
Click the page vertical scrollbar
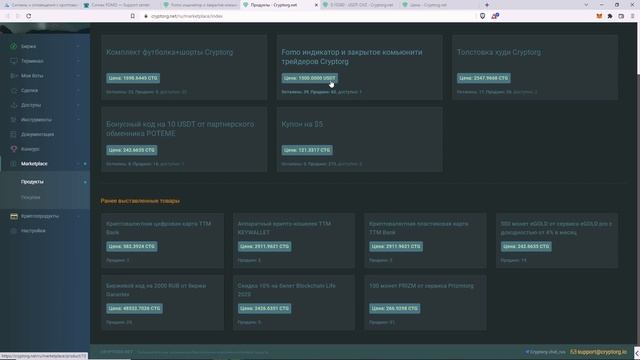tap(637, 49)
